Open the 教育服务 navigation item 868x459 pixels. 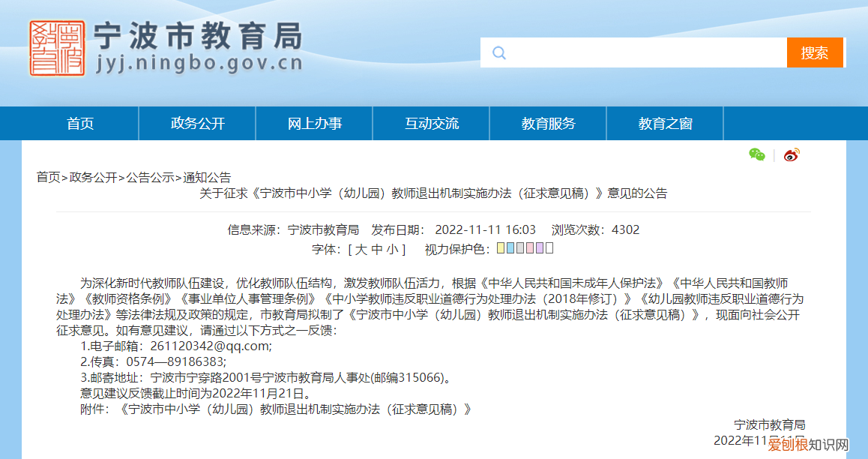pos(548,124)
